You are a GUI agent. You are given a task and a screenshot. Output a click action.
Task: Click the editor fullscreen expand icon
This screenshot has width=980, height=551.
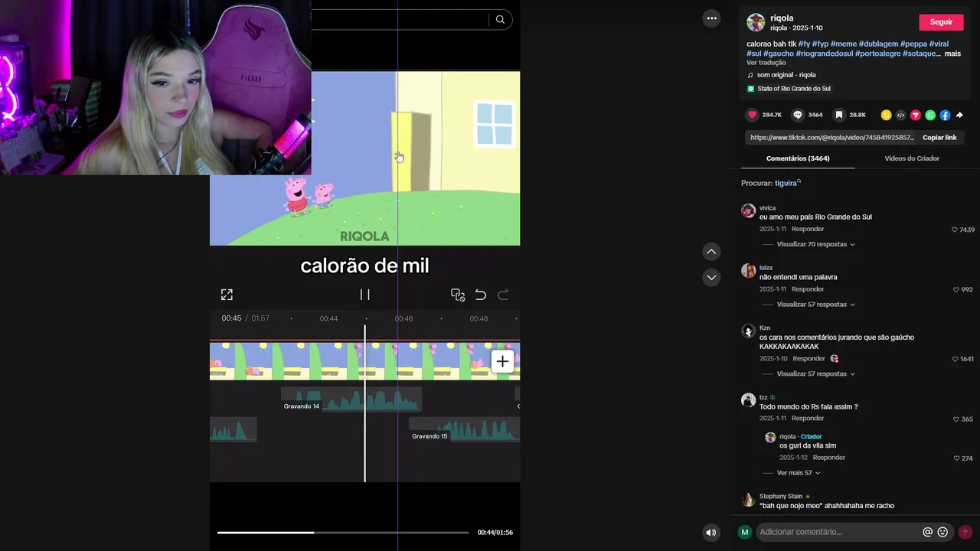(x=227, y=295)
